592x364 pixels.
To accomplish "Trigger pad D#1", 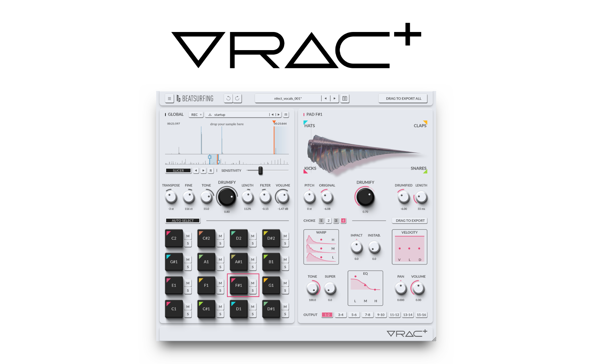I will point(271,309).
